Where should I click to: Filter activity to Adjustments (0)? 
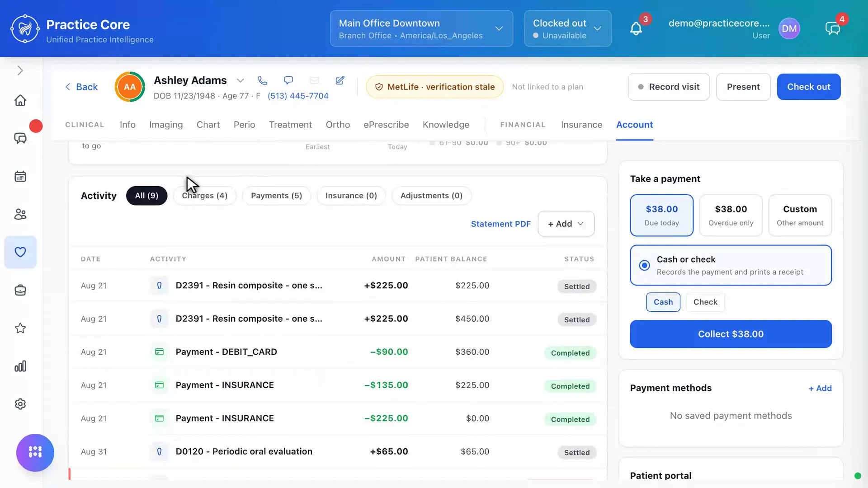tap(431, 196)
